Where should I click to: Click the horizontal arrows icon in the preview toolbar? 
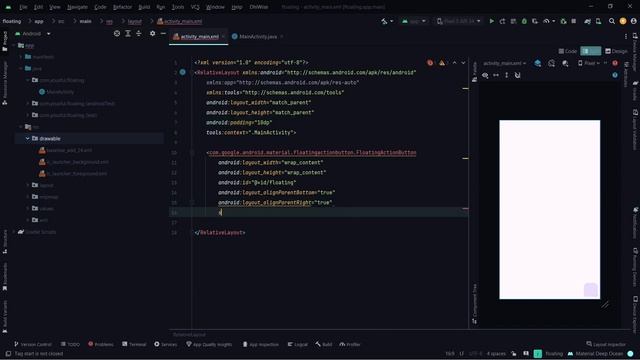coord(496,75)
